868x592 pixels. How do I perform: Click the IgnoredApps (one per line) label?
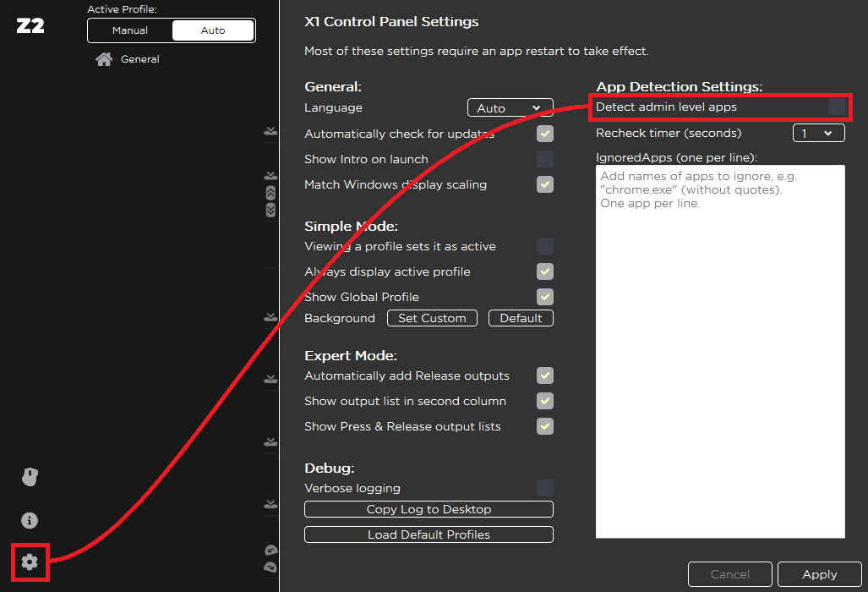click(676, 158)
